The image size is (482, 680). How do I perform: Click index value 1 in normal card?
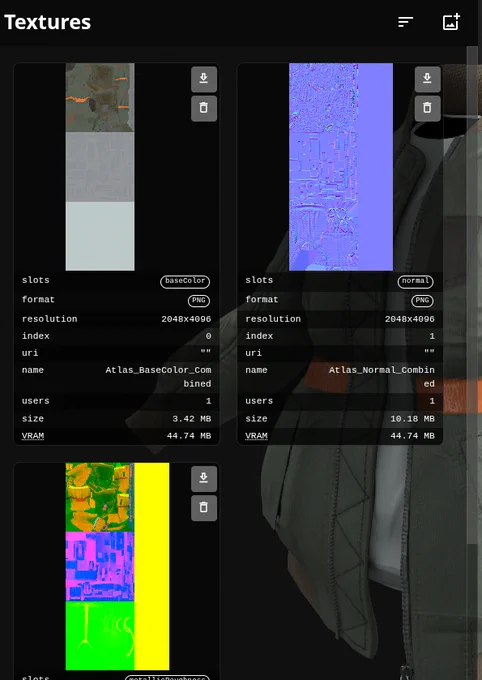(432, 336)
